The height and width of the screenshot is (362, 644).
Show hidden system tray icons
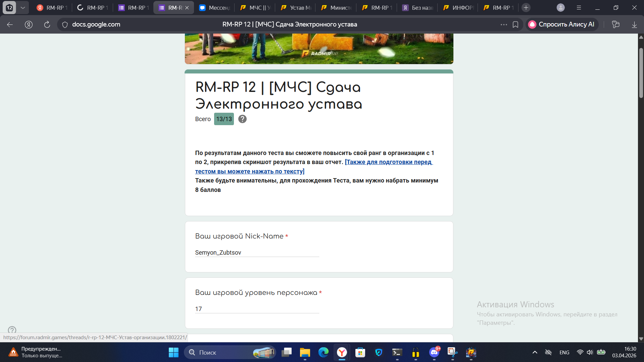point(535,352)
